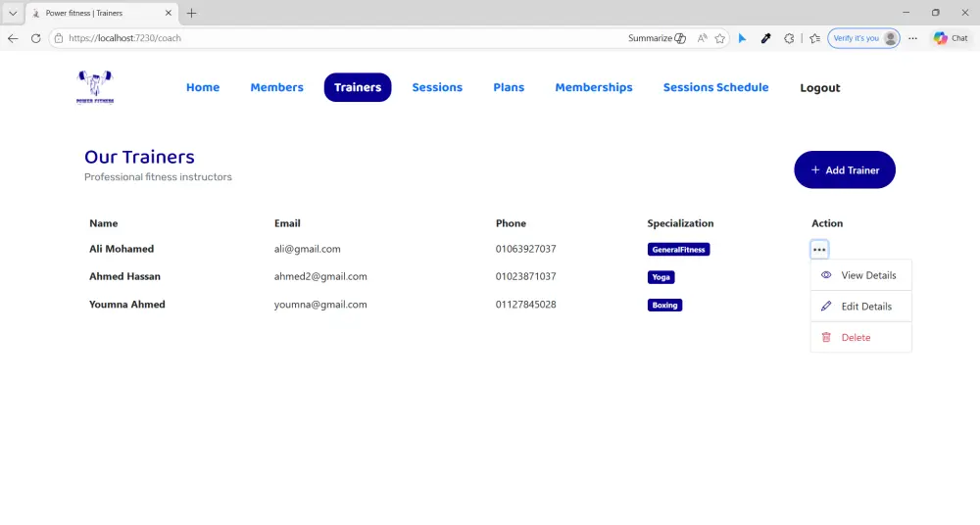The height and width of the screenshot is (525, 980).
Task: Open browser Settings and more menu
Action: 913,38
